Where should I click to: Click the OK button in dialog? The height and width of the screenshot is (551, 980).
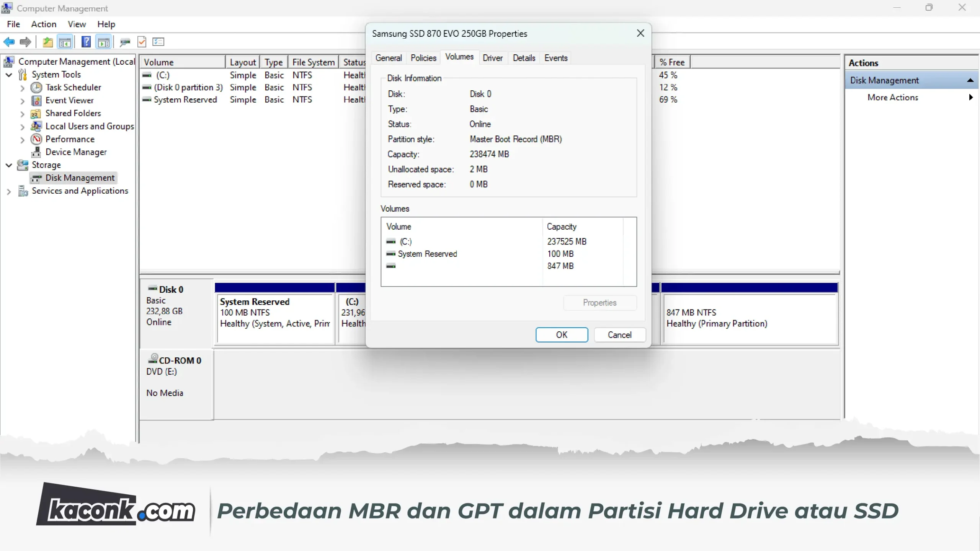click(x=561, y=335)
